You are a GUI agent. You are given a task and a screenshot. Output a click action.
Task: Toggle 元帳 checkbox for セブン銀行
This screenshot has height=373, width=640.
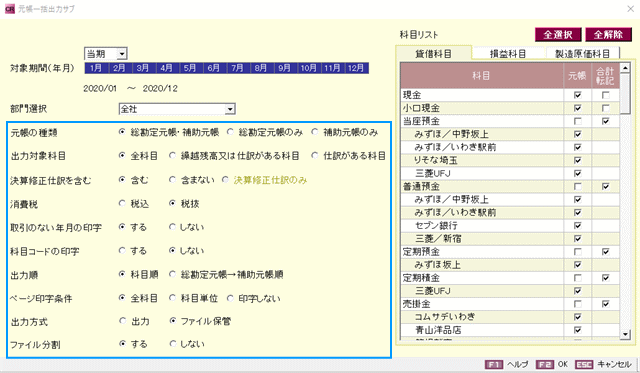578,226
